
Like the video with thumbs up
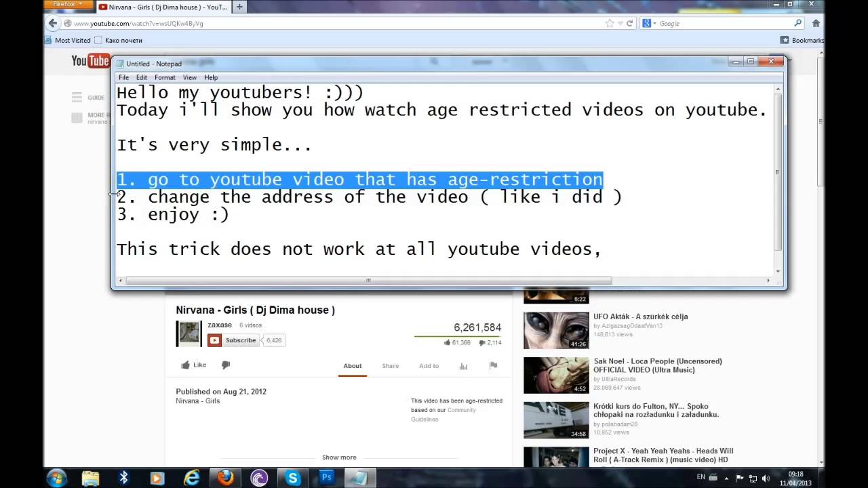click(x=193, y=365)
